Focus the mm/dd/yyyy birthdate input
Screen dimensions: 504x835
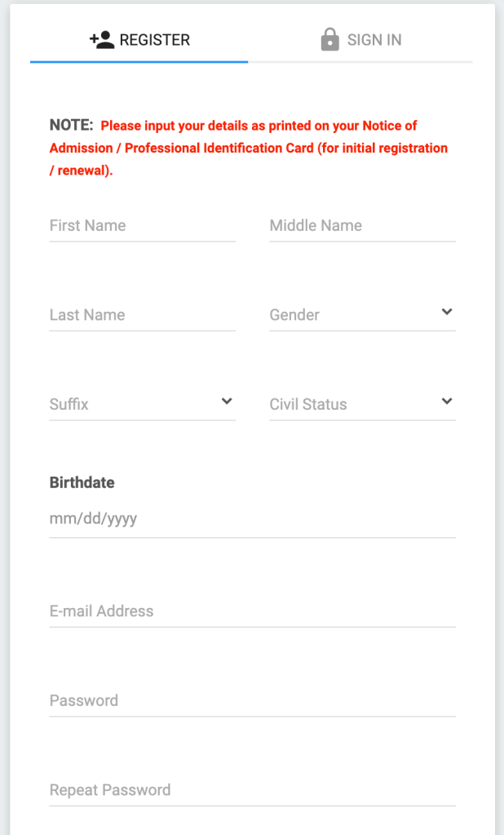pos(252,518)
